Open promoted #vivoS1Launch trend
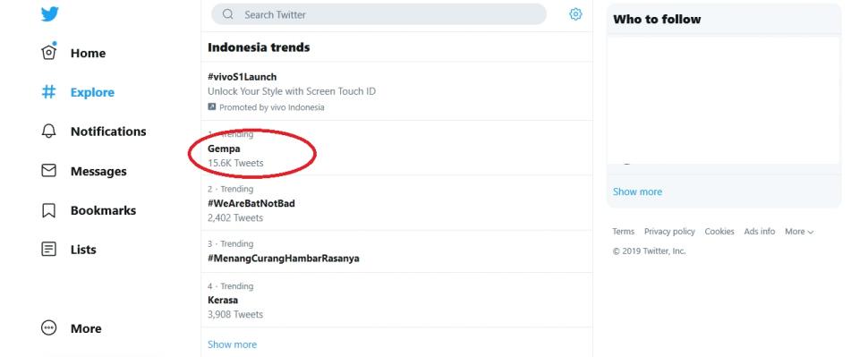Screen dimensions: 868x357 tap(396, 91)
